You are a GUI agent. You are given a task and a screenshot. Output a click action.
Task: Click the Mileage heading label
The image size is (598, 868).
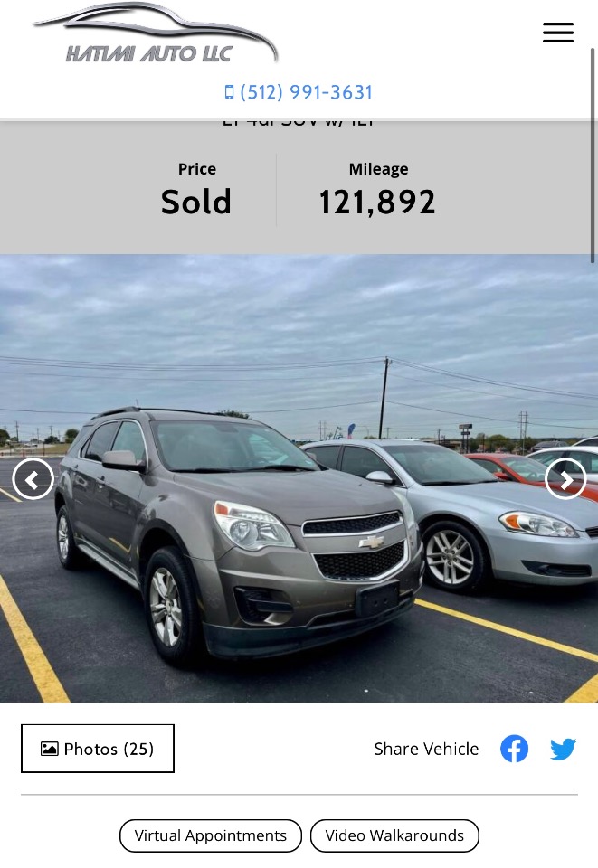pos(379,169)
